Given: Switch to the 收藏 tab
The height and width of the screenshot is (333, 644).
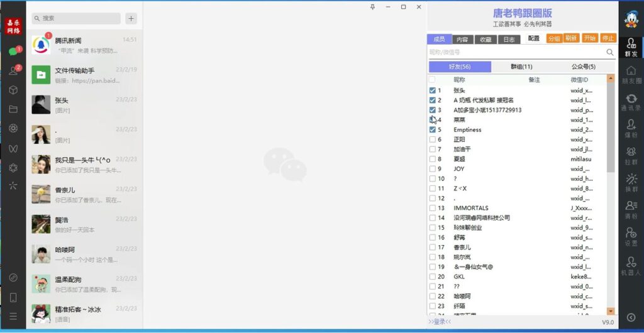Looking at the screenshot, I should point(486,40).
